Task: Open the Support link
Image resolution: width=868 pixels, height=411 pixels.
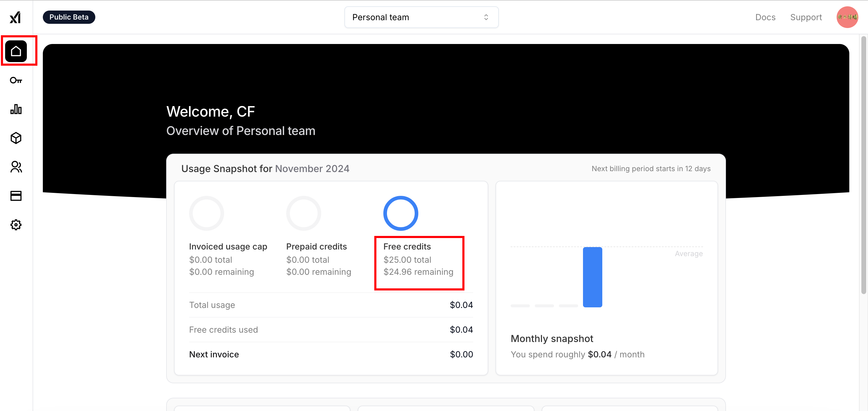Action: tap(806, 17)
